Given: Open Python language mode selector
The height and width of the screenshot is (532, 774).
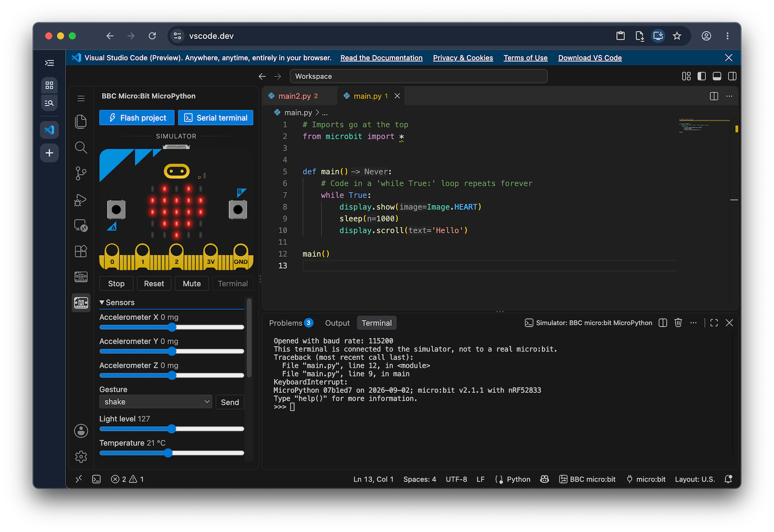Looking at the screenshot, I should [x=519, y=479].
